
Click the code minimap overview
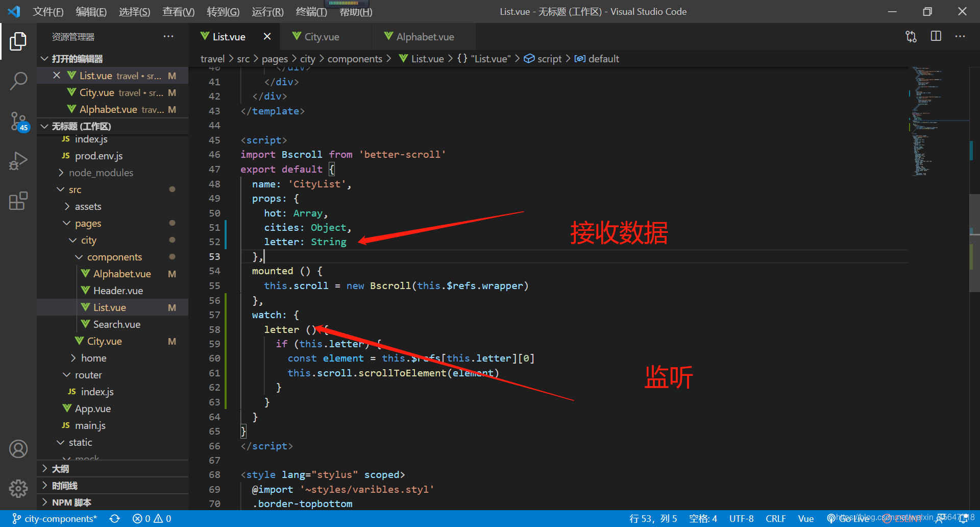938,123
